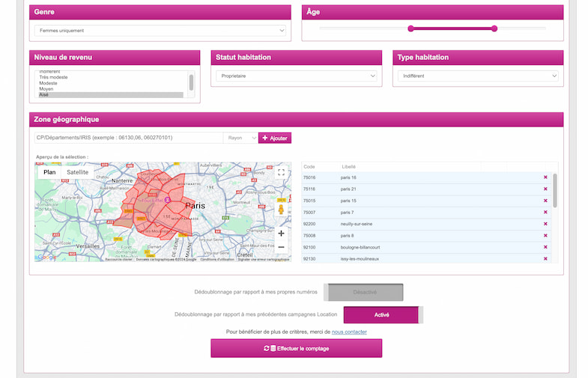Click the Libellé column header
The image size is (588, 378).
tap(348, 167)
